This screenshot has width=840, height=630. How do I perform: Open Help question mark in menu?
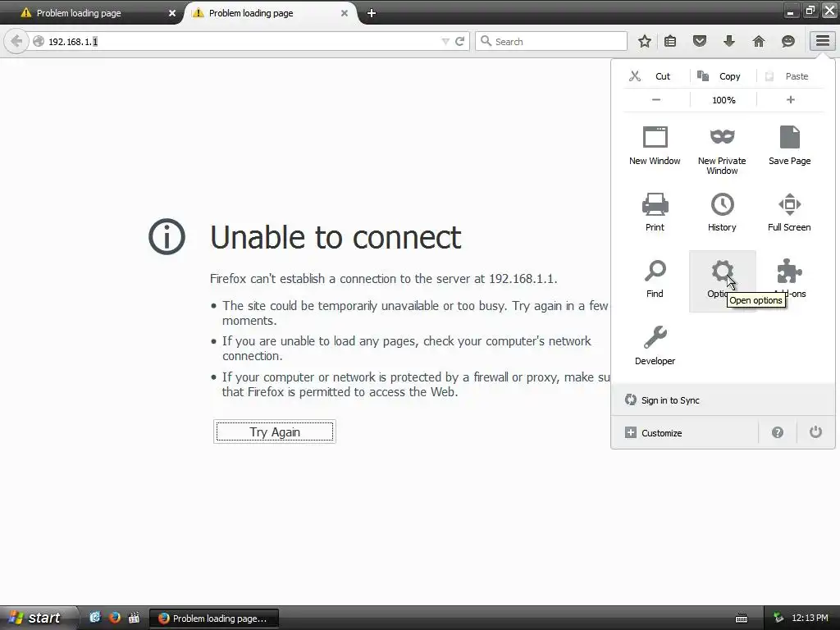(778, 432)
